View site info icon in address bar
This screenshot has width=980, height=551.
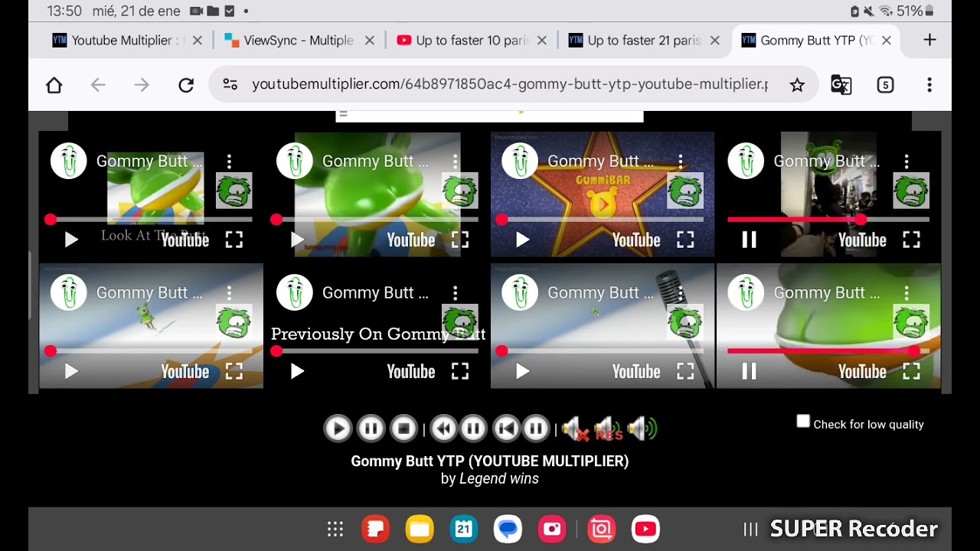tap(230, 85)
